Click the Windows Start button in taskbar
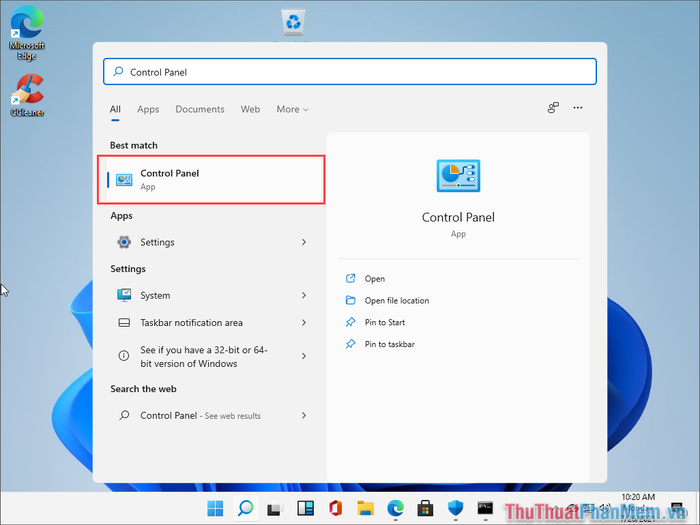This screenshot has width=700, height=525. click(215, 508)
